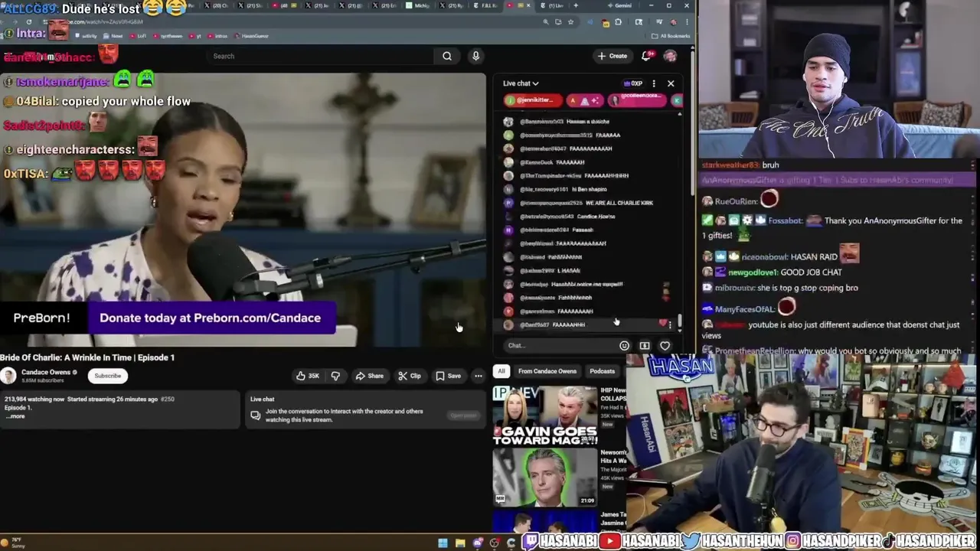Screen dimensions: 980x551
Task: Save video to a playlist
Action: click(449, 376)
